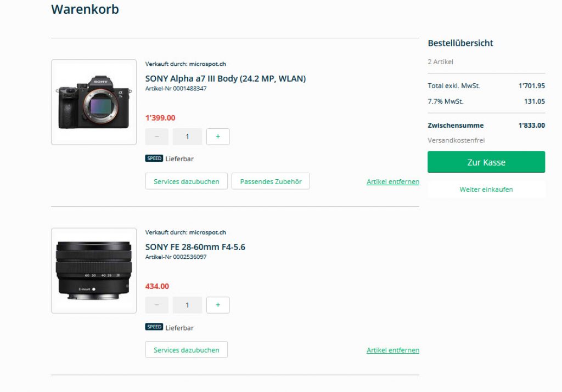The image size is (562, 392).
Task: Click the FE 28-60mm lens quantity field
Action: click(187, 305)
